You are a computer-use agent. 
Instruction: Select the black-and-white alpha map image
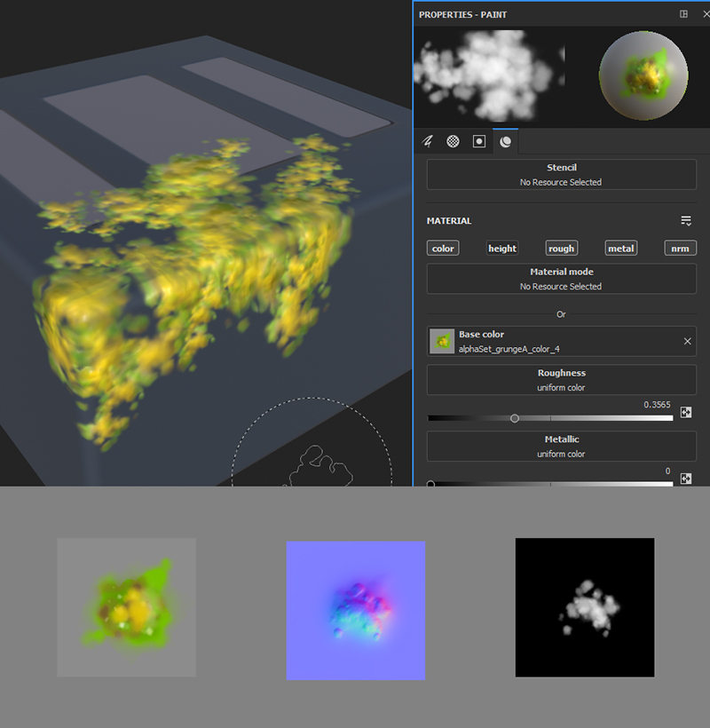coord(585,607)
